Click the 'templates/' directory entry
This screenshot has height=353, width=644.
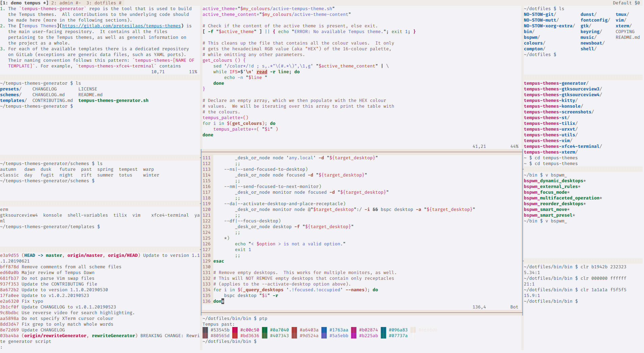tap(14, 101)
